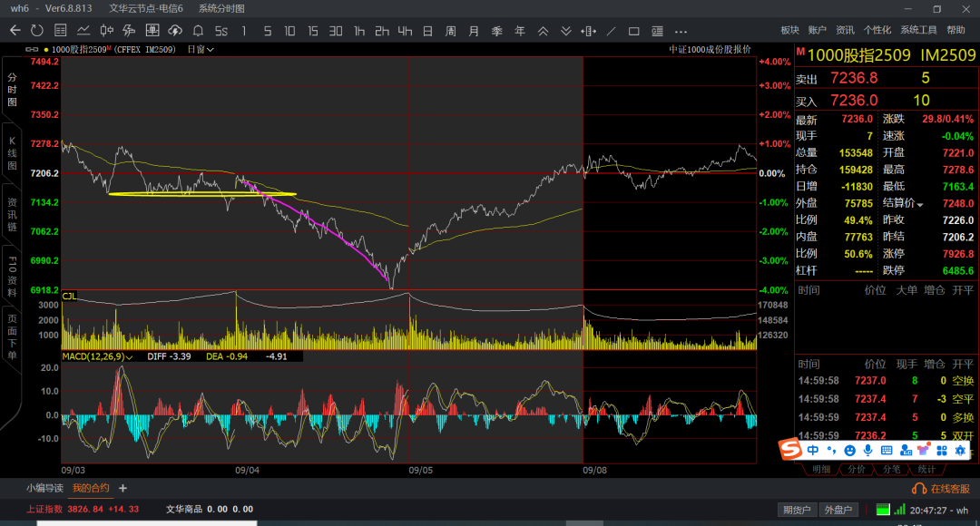Toggle the 中 Chinese/English input mode
The width and height of the screenshot is (980, 526).
click(812, 451)
